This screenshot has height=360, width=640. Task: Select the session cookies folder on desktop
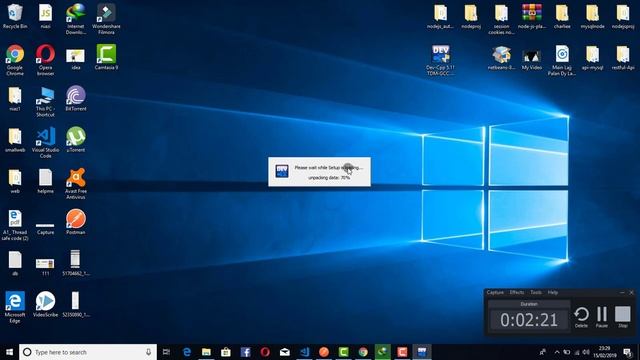click(501, 19)
